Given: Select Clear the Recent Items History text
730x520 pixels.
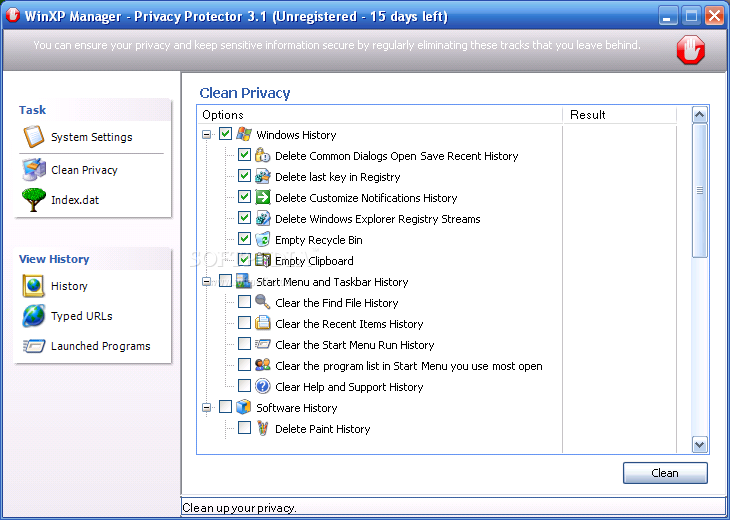Looking at the screenshot, I should click(349, 324).
